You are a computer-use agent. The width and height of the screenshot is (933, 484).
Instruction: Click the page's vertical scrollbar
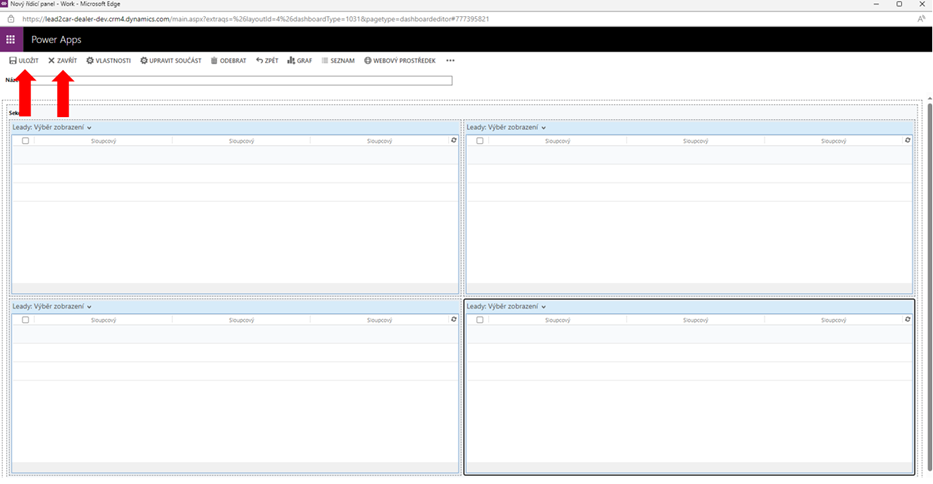(927, 250)
